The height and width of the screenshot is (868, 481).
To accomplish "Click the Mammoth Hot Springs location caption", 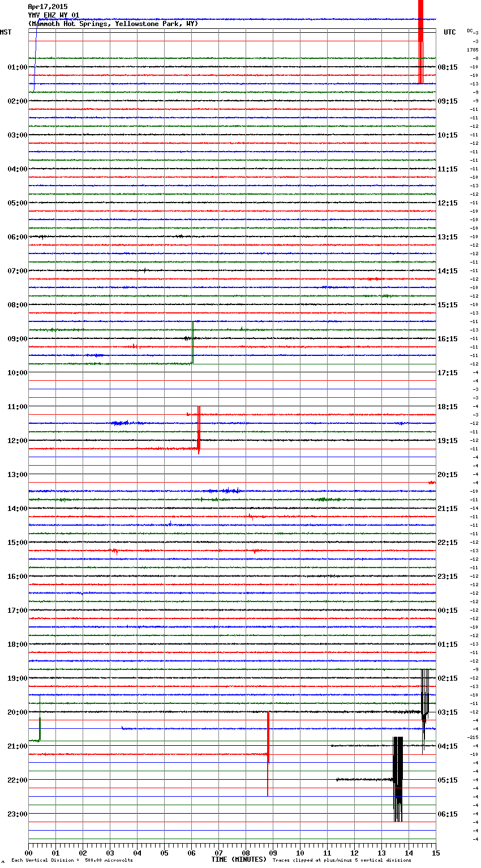I will 113,24.
